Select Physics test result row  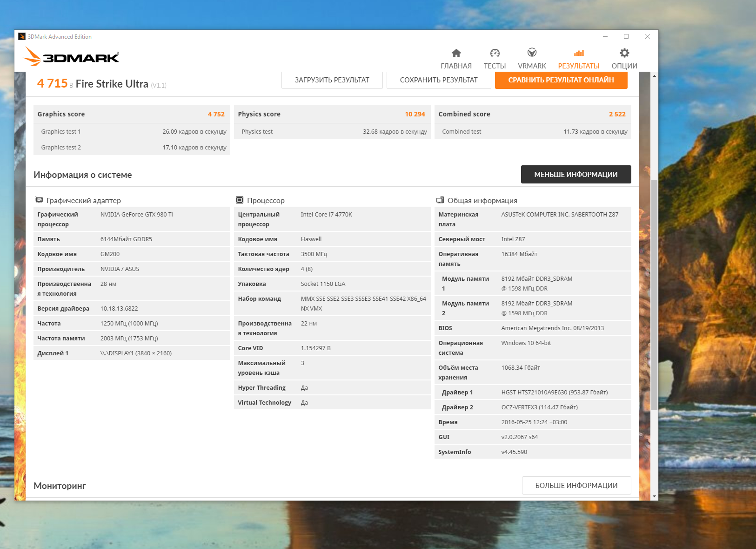[x=333, y=132]
